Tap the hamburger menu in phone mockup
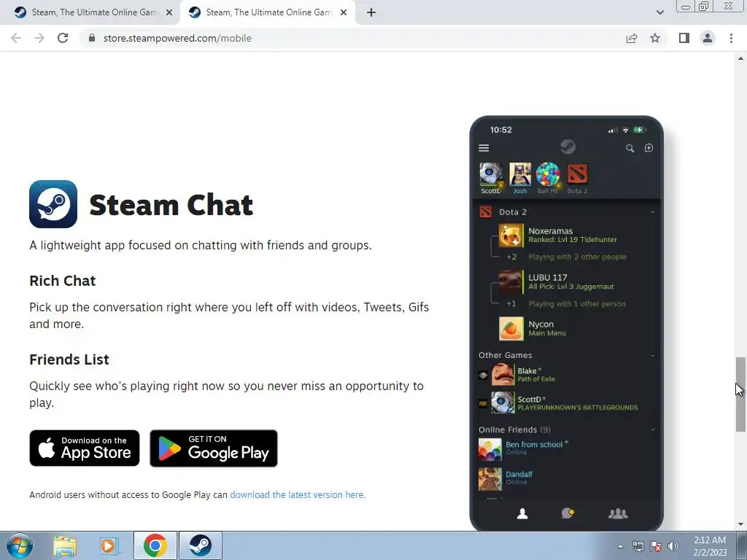 coord(484,148)
